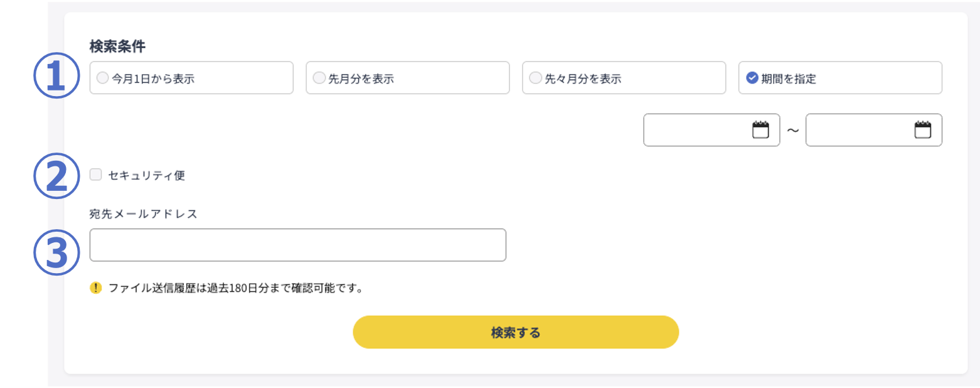Click the yellow warning exclamation icon
Screen dimensions: 980x388
click(95, 288)
